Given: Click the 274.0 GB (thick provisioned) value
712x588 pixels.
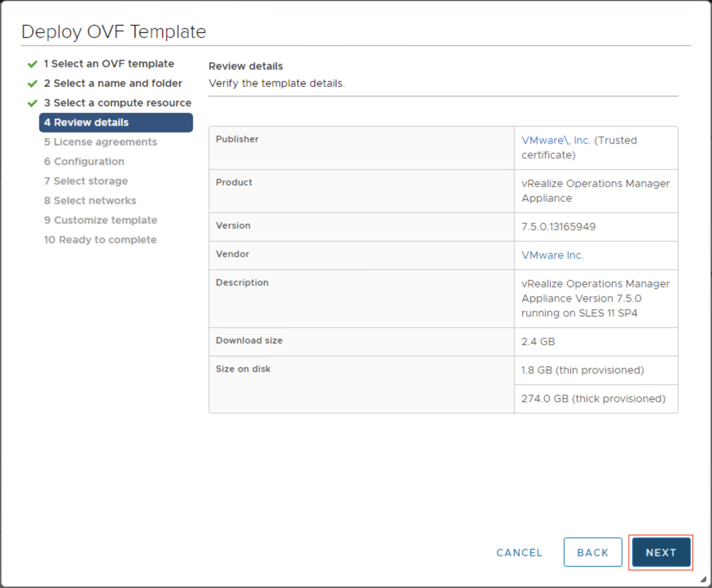Looking at the screenshot, I should pos(593,399).
